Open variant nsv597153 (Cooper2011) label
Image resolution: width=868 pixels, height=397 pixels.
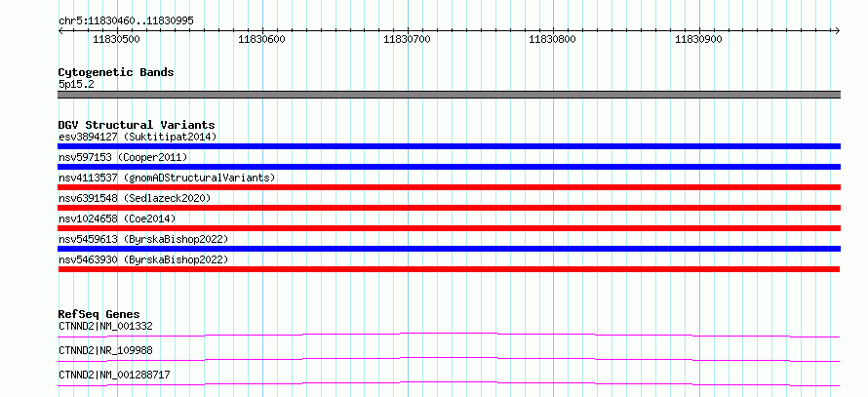click(x=123, y=157)
